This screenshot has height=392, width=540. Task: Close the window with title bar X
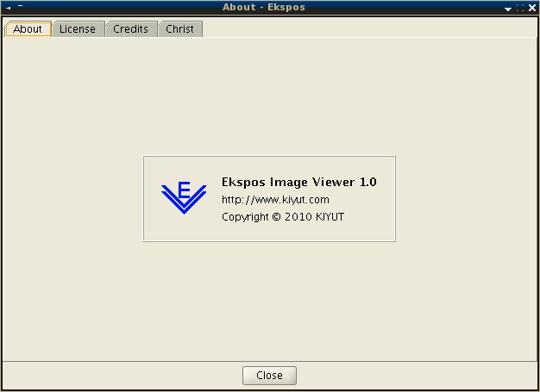pos(532,8)
